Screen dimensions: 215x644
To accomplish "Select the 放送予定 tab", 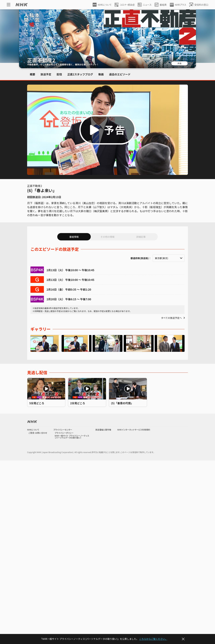I will 46,74.
